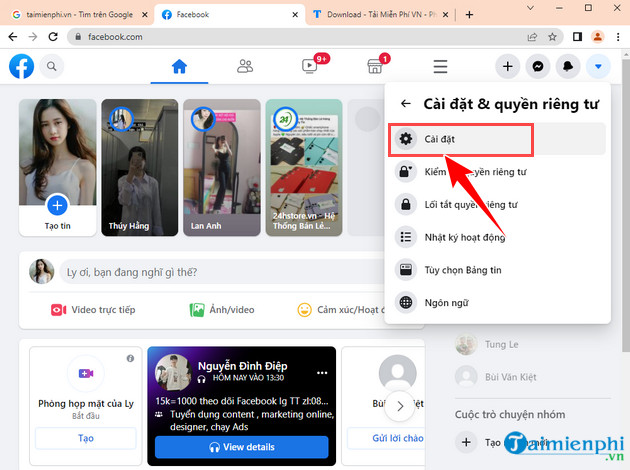Go back with the menu back arrow
The image size is (630, 470).
(406, 104)
